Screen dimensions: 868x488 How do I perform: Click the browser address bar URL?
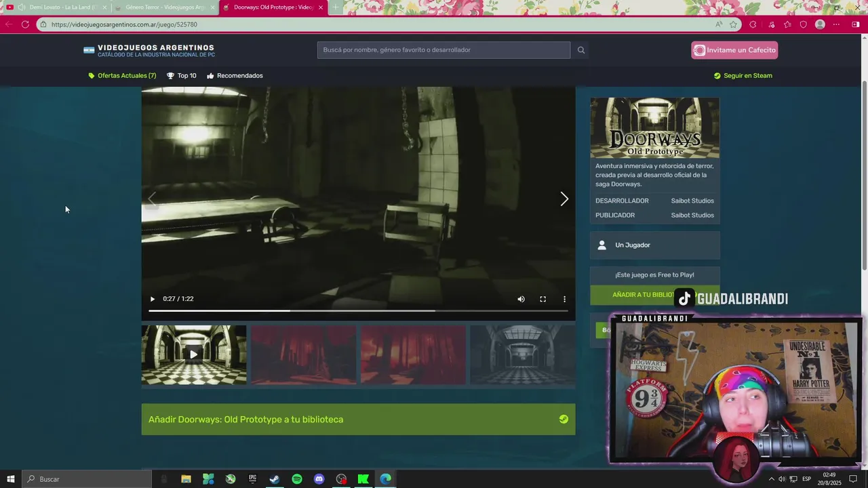[x=124, y=24]
